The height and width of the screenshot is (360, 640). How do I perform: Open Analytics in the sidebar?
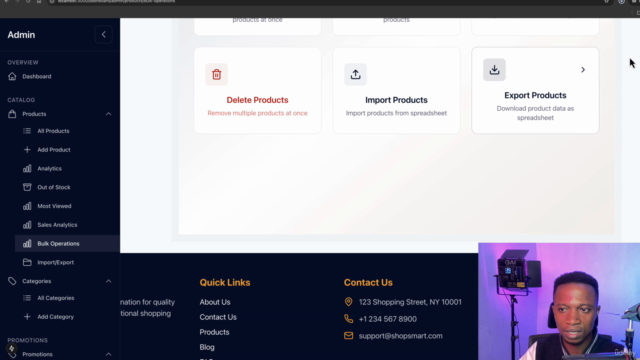point(49,169)
